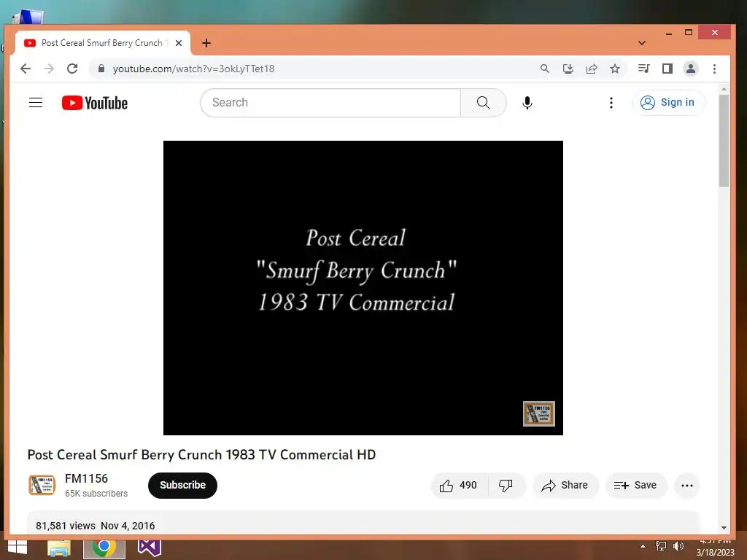Click the video title text below player

pos(201,455)
